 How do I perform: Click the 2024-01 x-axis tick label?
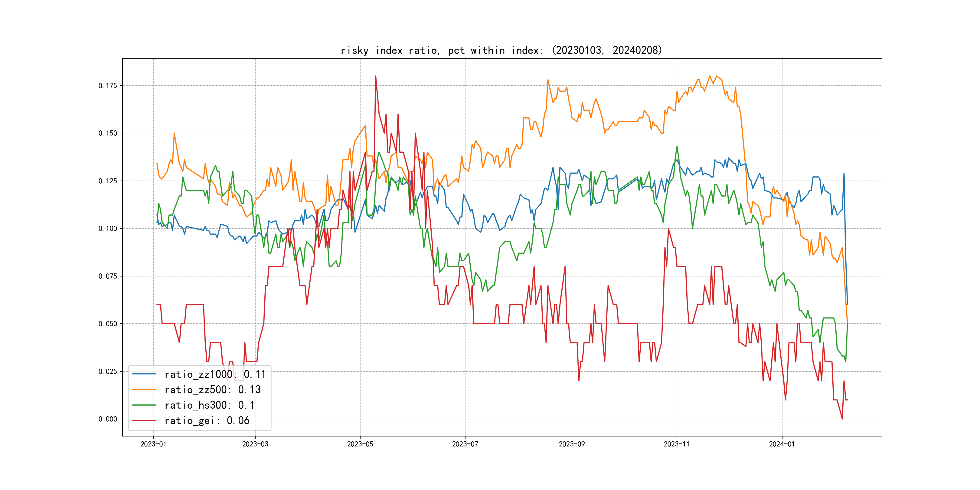782,444
